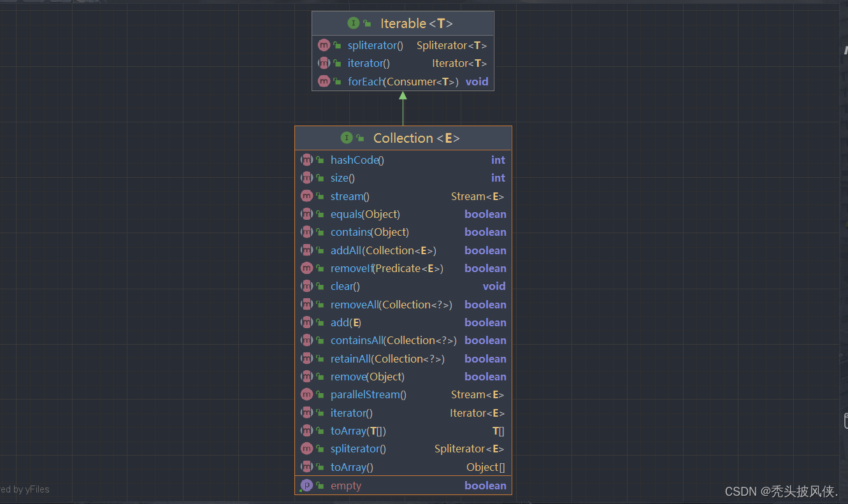Select the size() method name
848x504 pixels.
pyautogui.click(x=343, y=178)
